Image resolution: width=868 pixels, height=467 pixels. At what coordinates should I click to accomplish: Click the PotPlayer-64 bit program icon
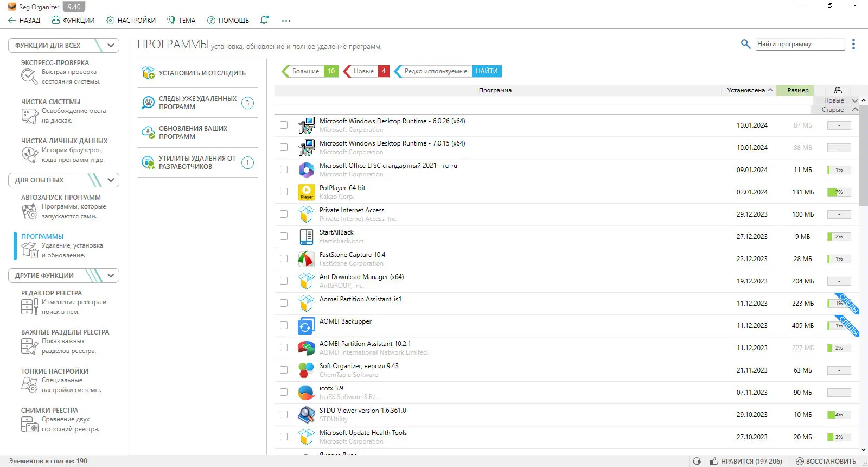(307, 192)
